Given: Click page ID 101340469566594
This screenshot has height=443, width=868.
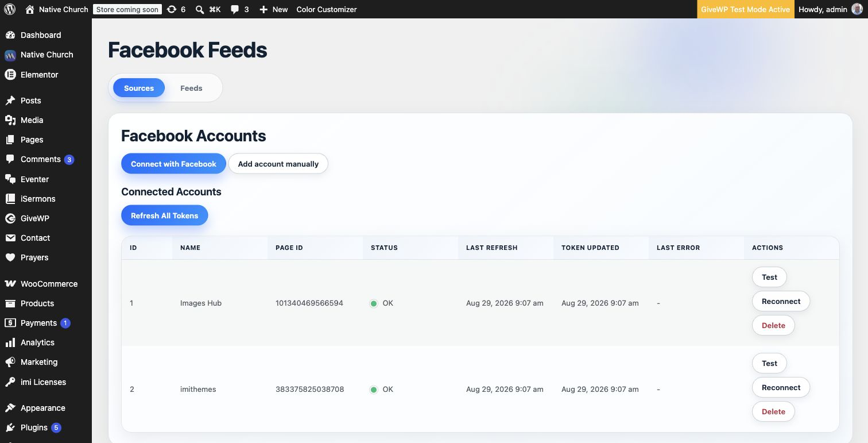Looking at the screenshot, I should (x=309, y=303).
